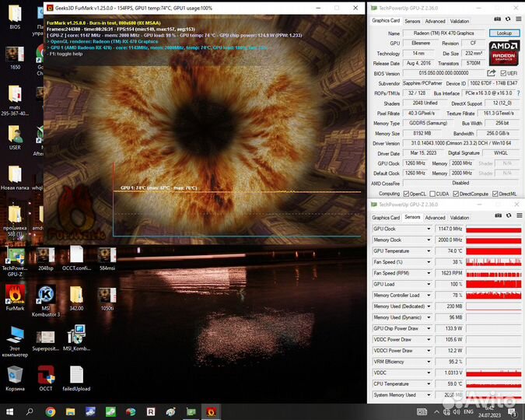
Task: Switch to Advanced tab in top GPU-Z window
Action: click(x=435, y=21)
